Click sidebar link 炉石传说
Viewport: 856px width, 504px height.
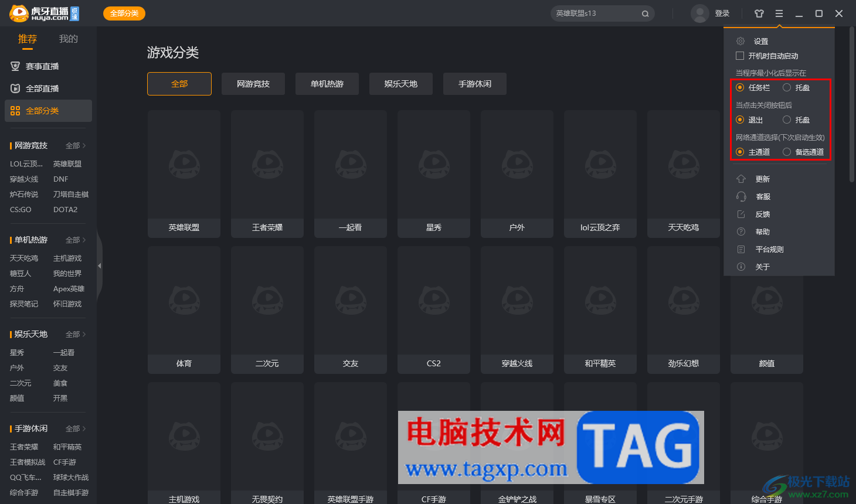click(x=24, y=194)
